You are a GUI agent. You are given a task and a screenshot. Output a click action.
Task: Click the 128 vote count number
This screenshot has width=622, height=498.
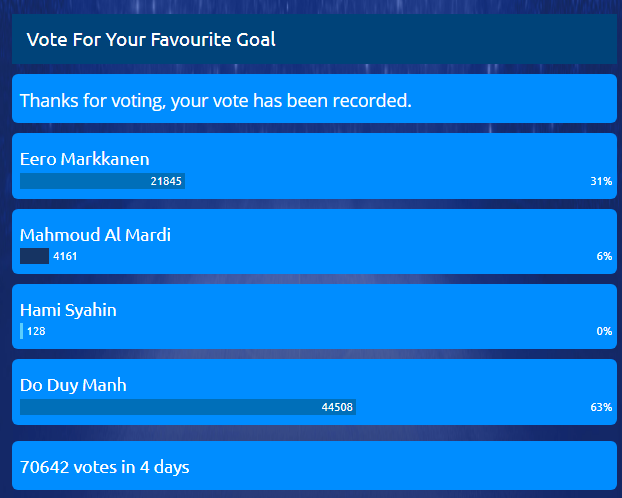coord(36,331)
